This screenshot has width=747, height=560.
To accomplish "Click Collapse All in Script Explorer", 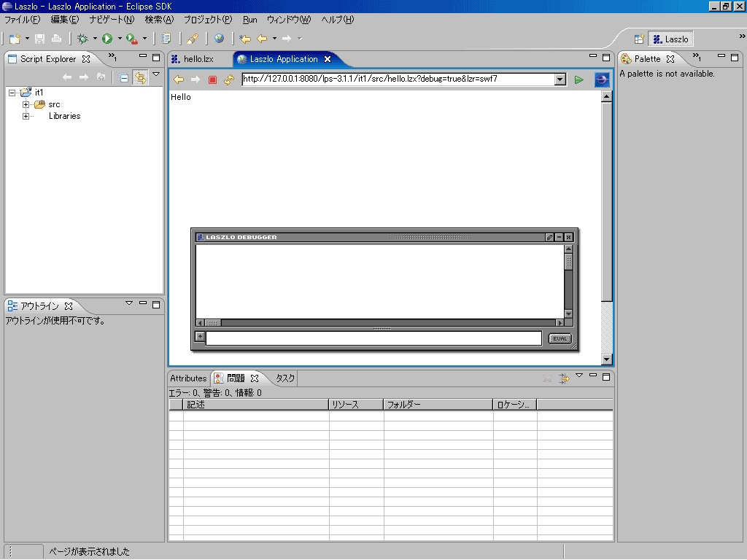I will click(x=124, y=77).
